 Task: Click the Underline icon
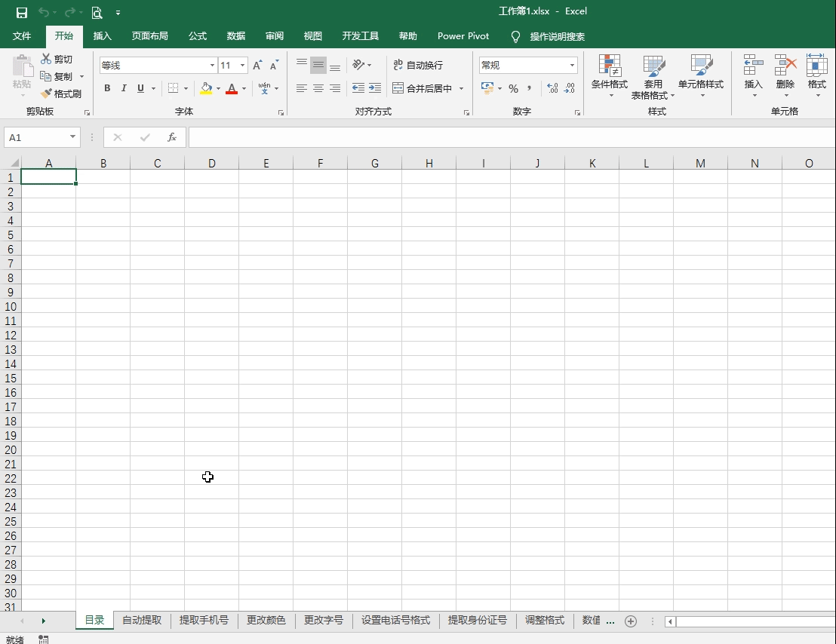[x=140, y=88]
